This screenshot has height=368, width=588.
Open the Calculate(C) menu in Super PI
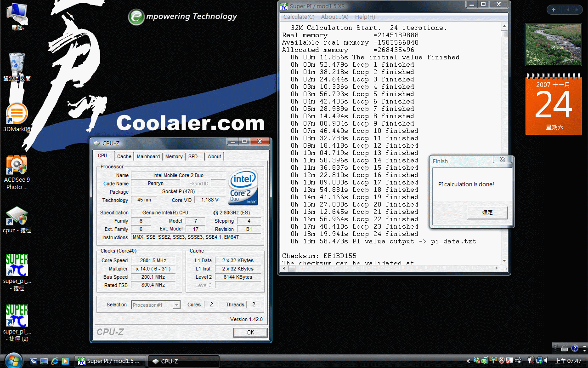click(299, 17)
